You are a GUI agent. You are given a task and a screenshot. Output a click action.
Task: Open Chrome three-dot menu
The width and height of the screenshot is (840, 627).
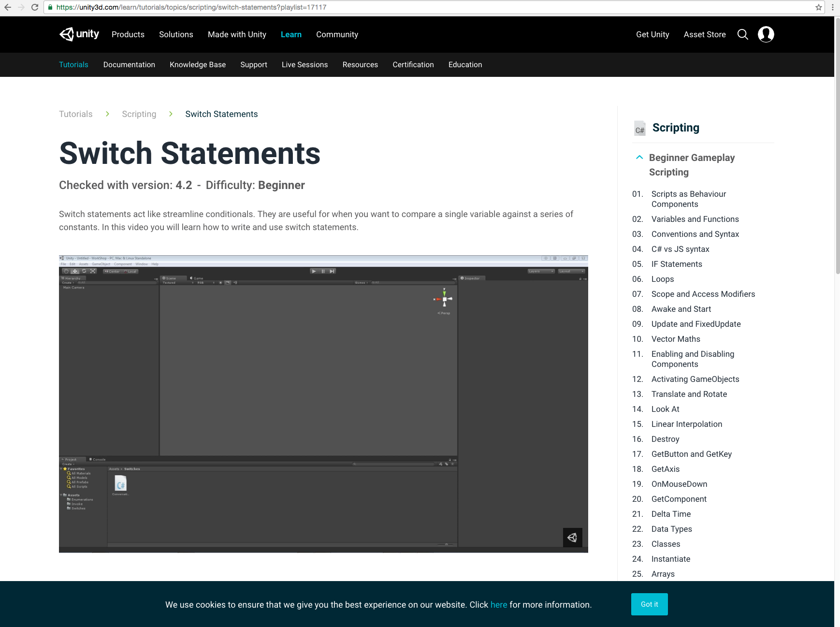point(832,7)
